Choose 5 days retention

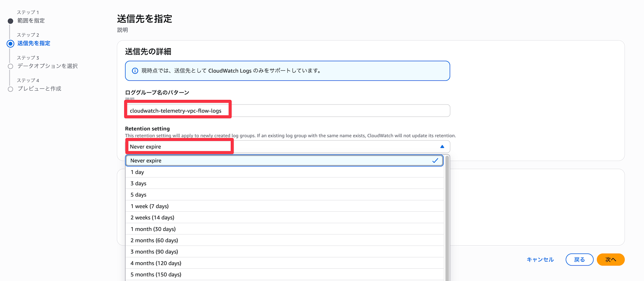[284, 195]
